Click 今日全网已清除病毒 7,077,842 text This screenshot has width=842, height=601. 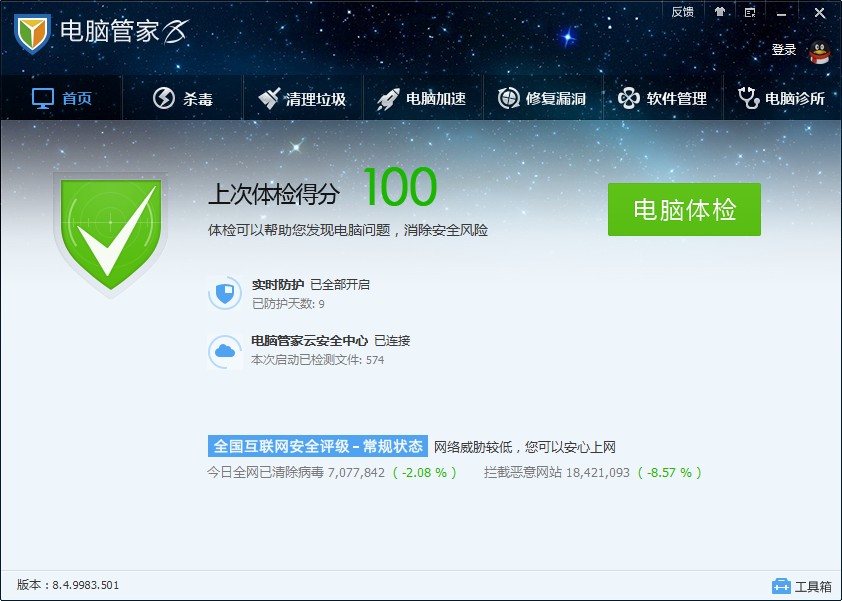coord(296,473)
